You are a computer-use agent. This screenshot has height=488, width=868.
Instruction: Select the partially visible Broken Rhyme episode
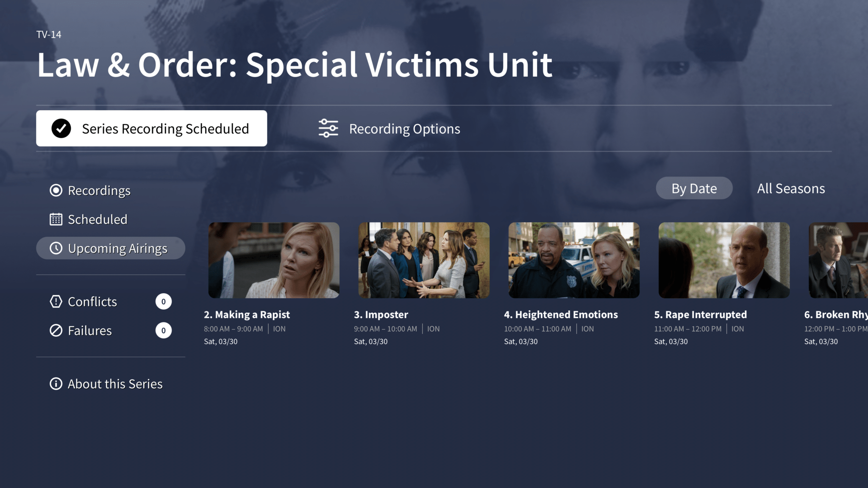(x=838, y=260)
